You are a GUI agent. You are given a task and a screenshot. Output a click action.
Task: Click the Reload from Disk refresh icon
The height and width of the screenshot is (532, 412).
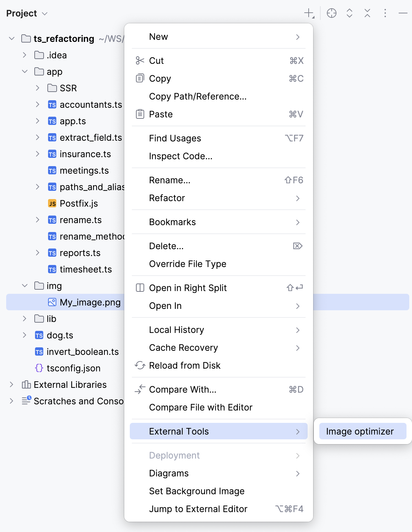pyautogui.click(x=139, y=365)
